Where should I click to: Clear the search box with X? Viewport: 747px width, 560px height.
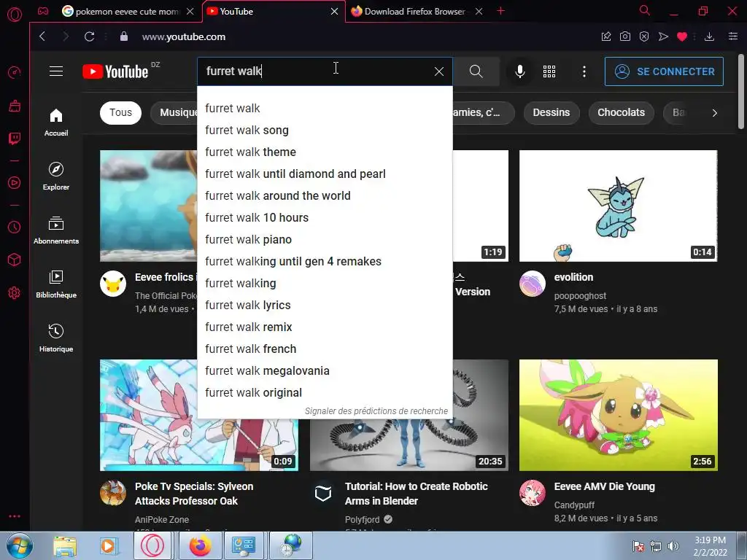pyautogui.click(x=438, y=71)
